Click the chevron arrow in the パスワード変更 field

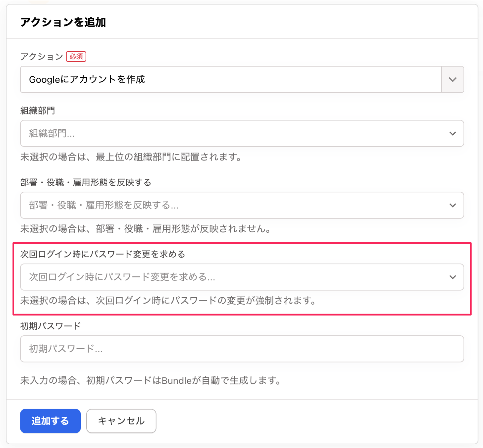452,277
